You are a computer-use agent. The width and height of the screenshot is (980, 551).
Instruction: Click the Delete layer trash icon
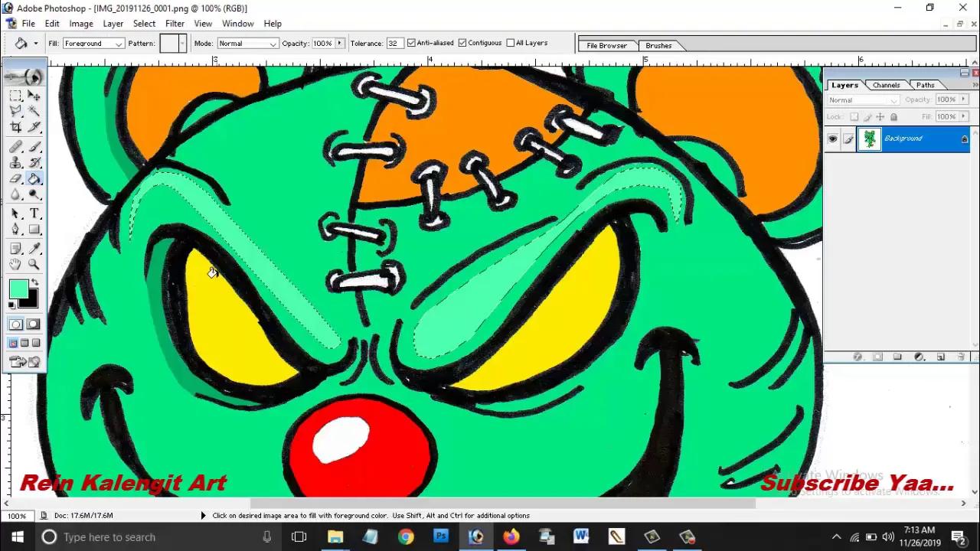click(x=962, y=357)
